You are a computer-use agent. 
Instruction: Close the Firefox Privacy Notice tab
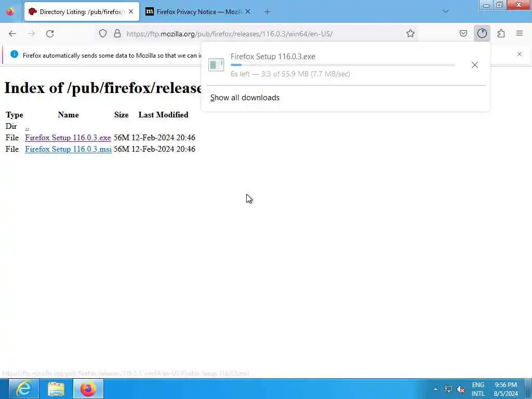pyautogui.click(x=248, y=12)
